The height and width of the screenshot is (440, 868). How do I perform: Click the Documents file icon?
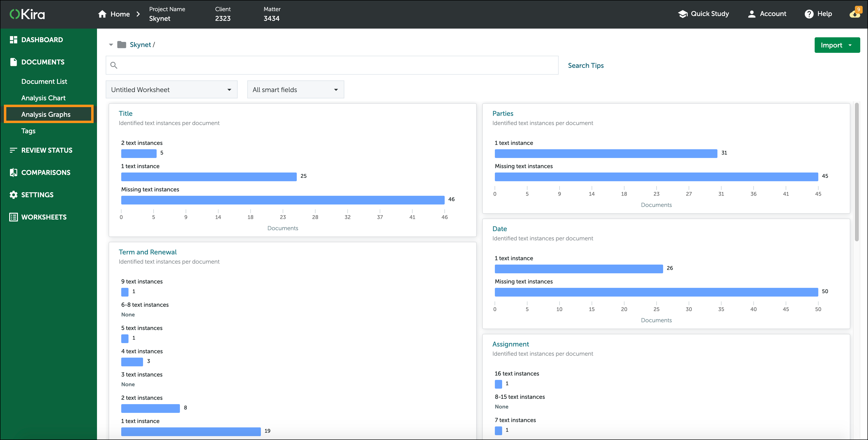[x=14, y=62]
